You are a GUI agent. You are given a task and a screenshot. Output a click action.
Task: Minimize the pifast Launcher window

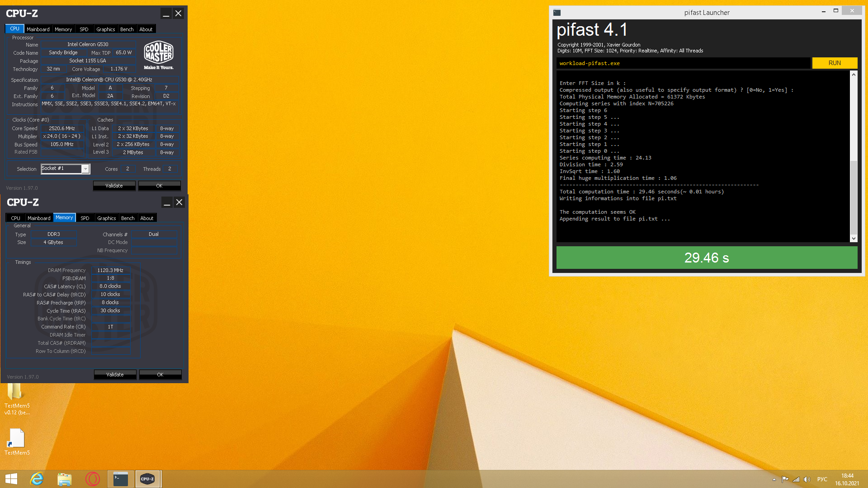[824, 11]
